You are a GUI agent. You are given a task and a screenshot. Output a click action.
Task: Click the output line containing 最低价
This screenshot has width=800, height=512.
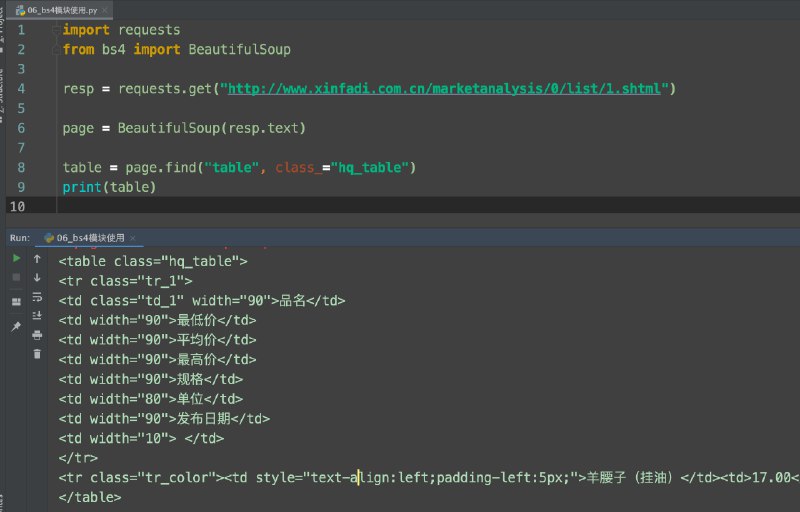pyautogui.click(x=157, y=320)
